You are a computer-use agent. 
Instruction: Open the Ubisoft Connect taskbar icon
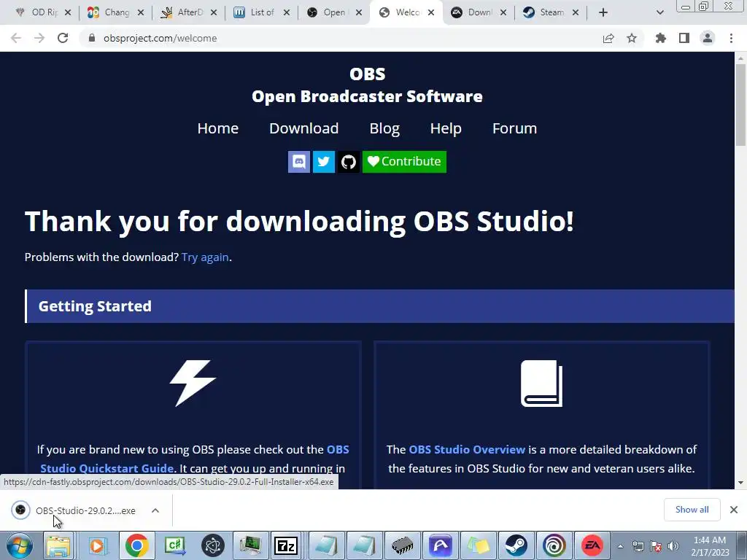click(x=554, y=545)
